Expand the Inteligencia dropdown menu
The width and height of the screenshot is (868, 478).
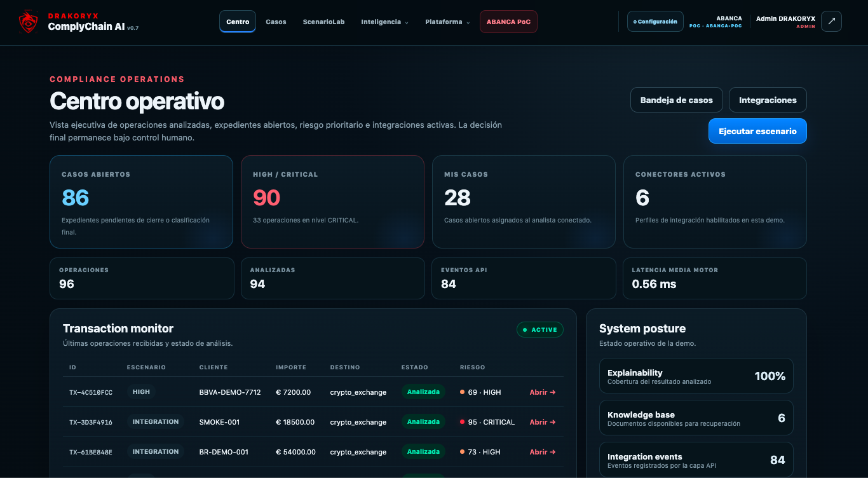(x=385, y=22)
